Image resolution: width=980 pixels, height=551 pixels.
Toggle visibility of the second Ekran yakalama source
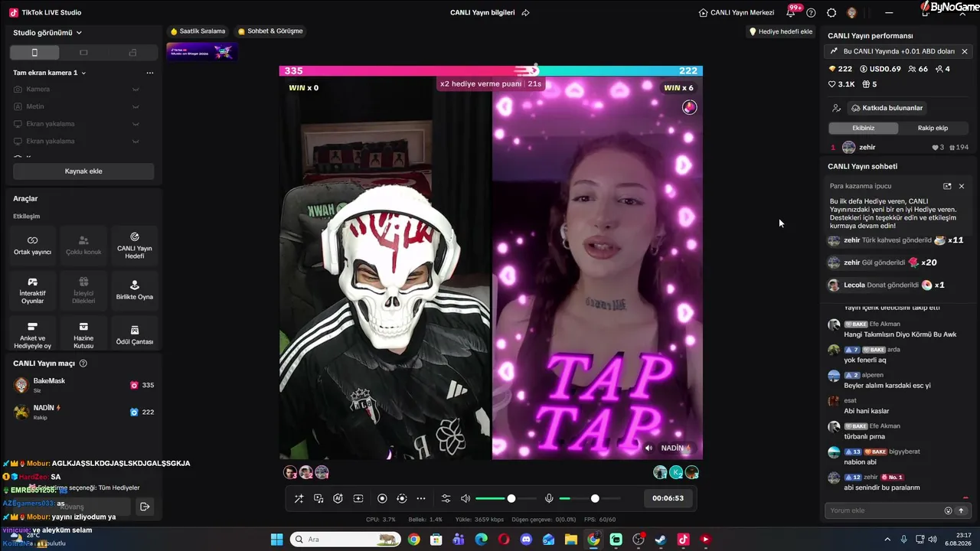pyautogui.click(x=136, y=141)
